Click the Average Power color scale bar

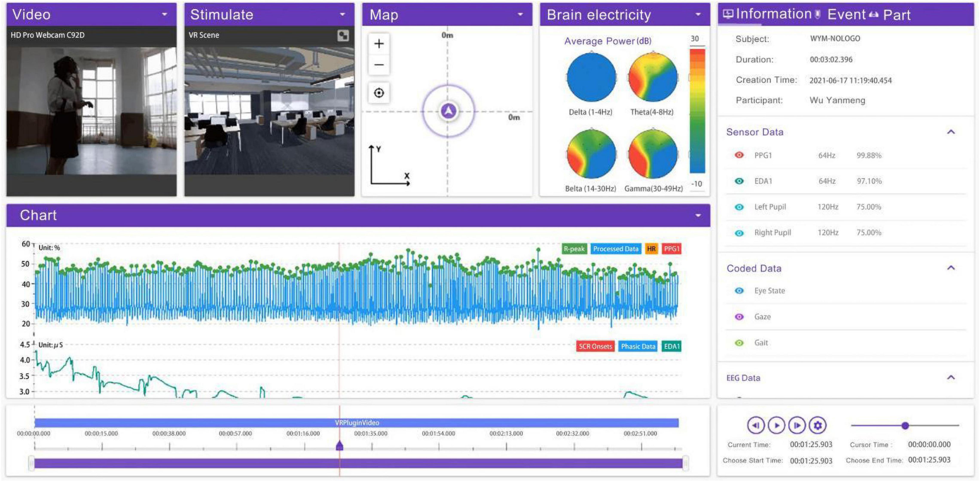(x=697, y=111)
